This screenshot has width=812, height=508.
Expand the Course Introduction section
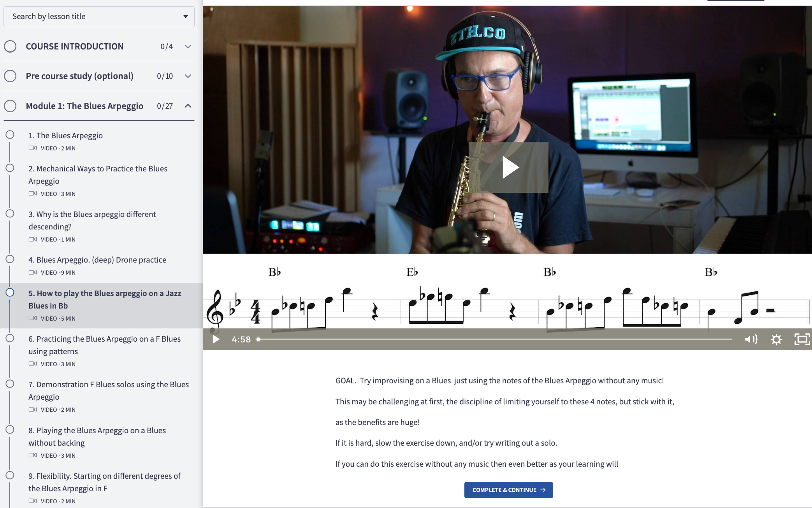188,46
